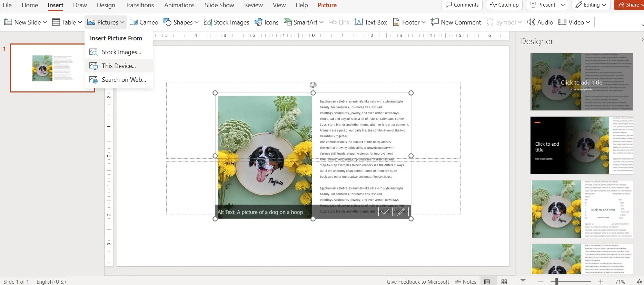The height and width of the screenshot is (285, 644).
Task: Insert a Text Box
Action: [x=371, y=22]
